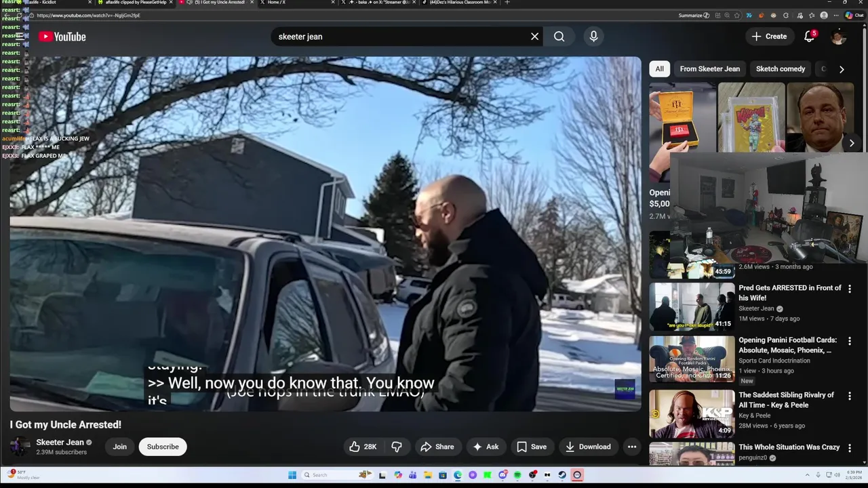Open options for 'This Whole Situation Was Crazy'
This screenshot has width=868, height=488.
(850, 448)
